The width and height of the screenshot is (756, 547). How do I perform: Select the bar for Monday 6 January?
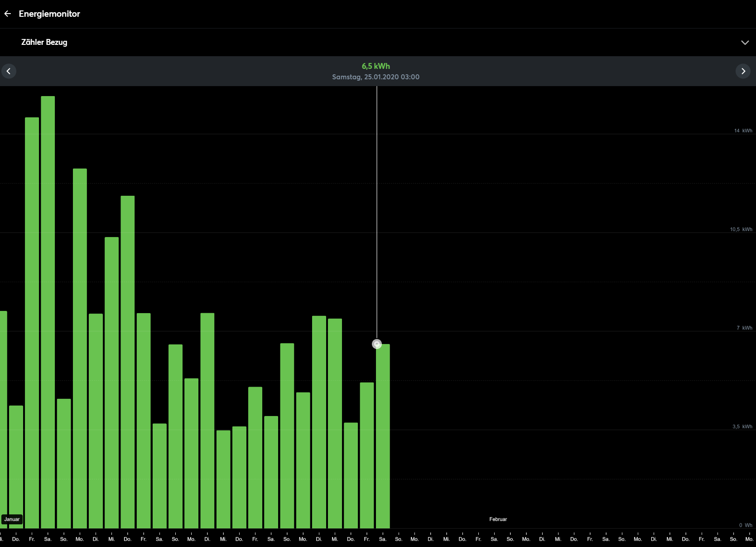click(x=80, y=349)
